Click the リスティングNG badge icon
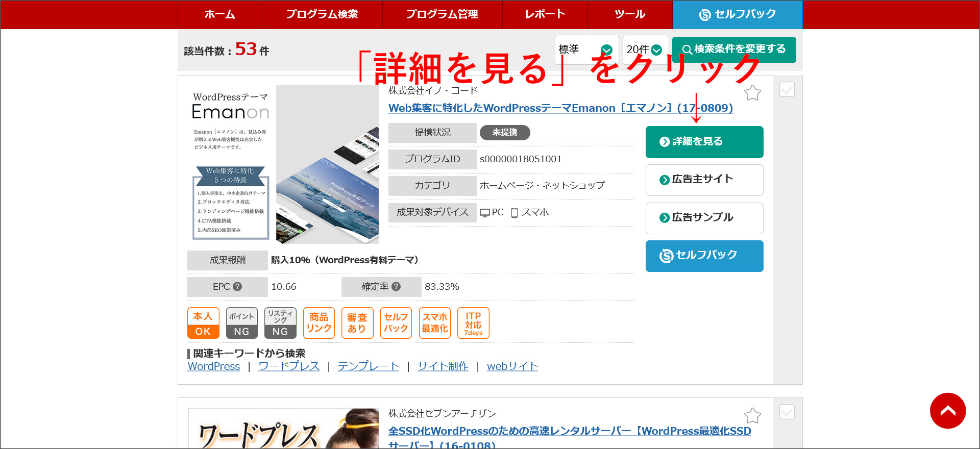 280,323
